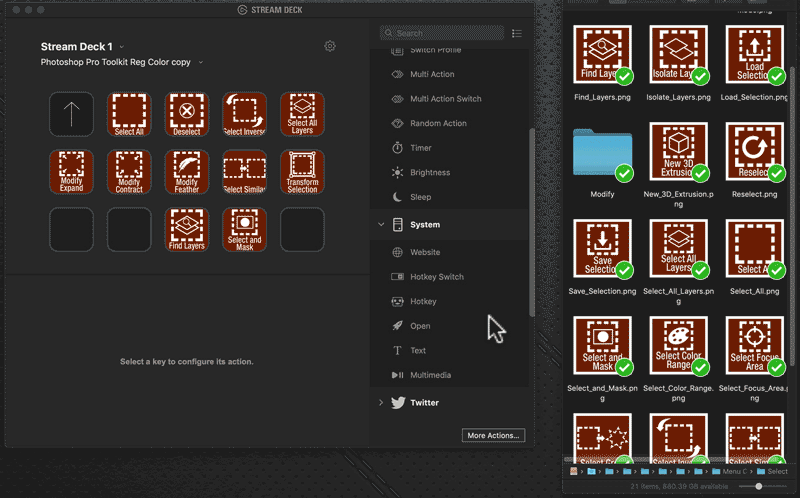Select the Modify folder in Finder

(x=602, y=152)
